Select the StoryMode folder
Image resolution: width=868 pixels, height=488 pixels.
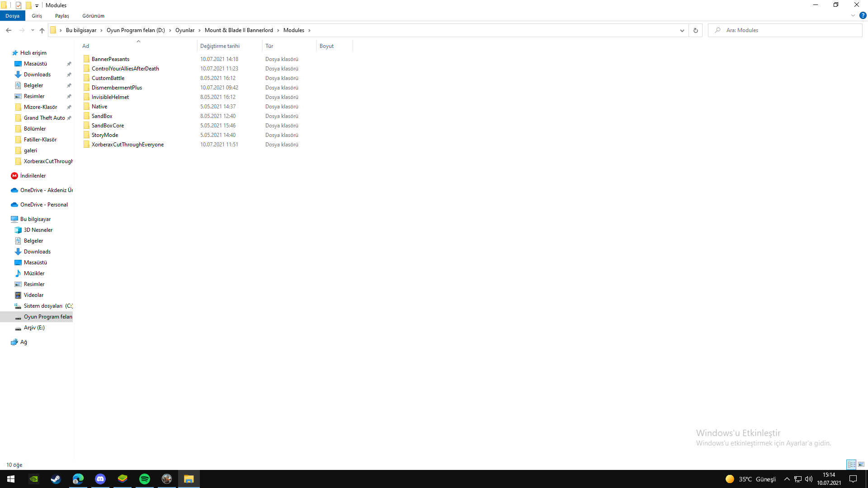(104, 135)
